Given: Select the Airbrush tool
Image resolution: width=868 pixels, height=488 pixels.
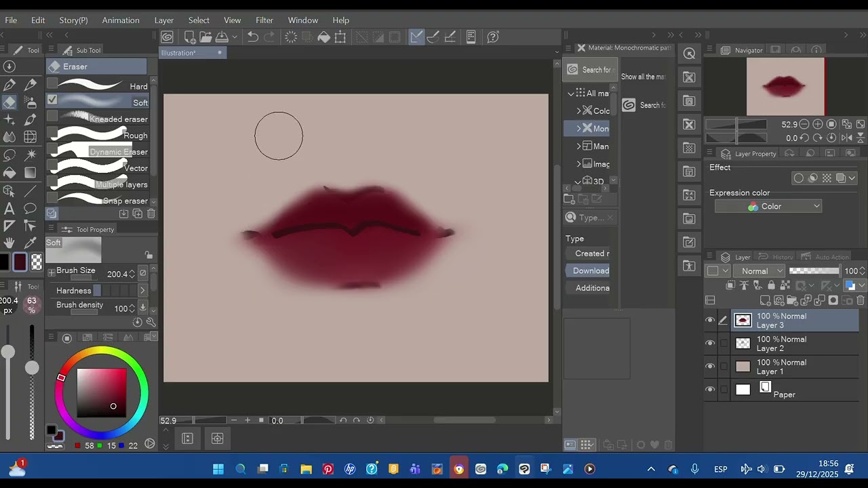Looking at the screenshot, I should 31,102.
